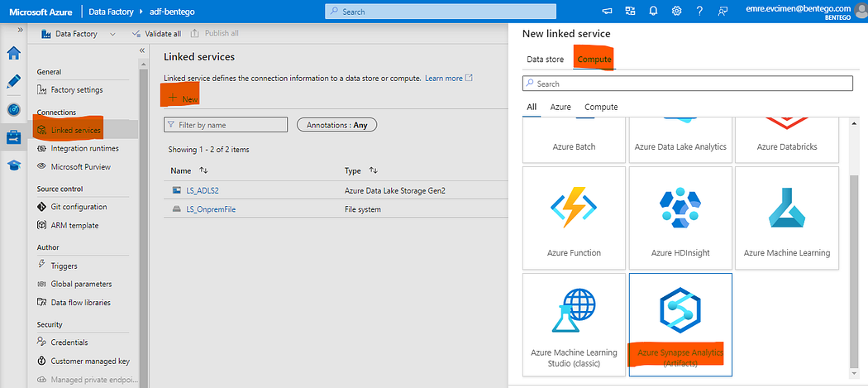Click the top Azure search bar

click(440, 11)
